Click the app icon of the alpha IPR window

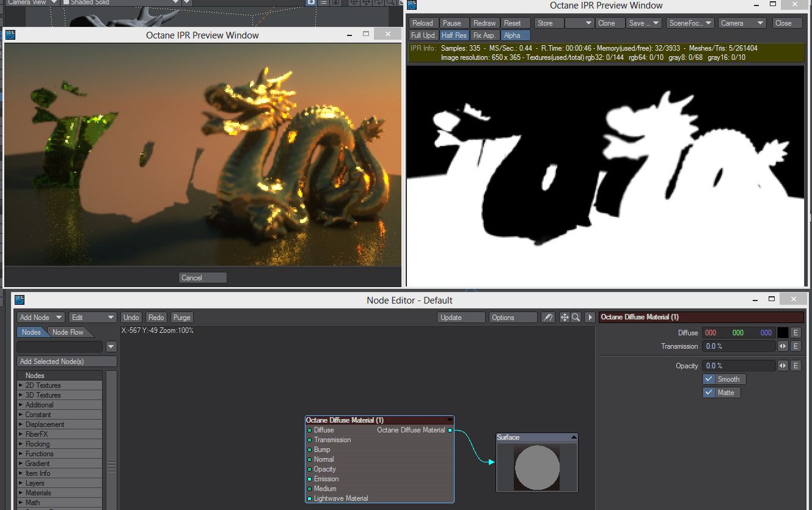click(x=412, y=5)
